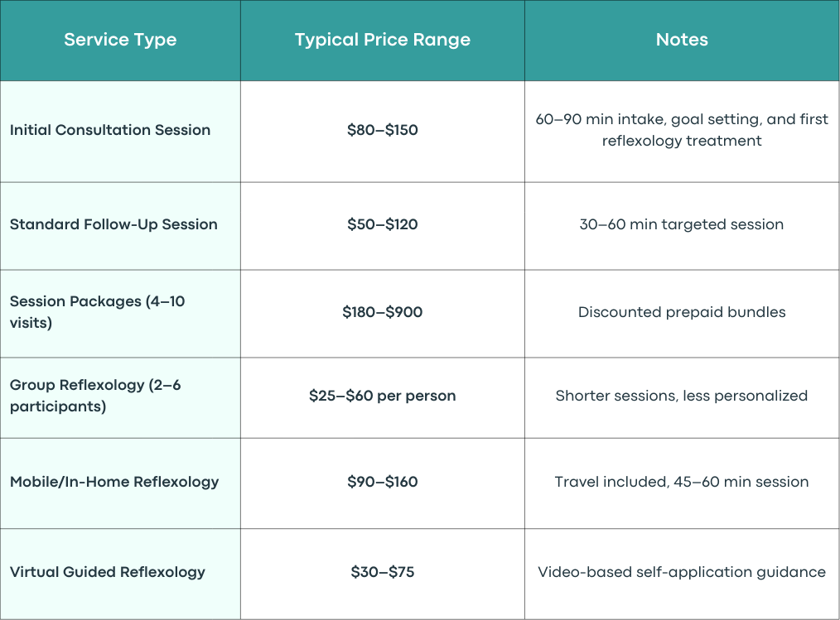Select the Shorter sessions, less personalized note
Viewport: 840px width, 620px height.
(682, 398)
